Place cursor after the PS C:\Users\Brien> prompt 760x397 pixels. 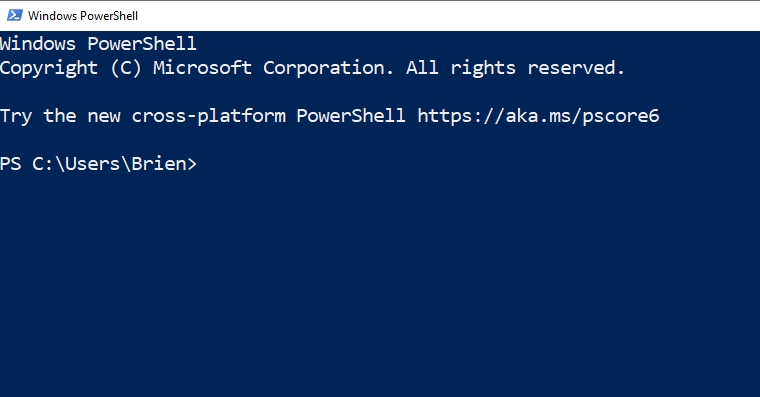[x=205, y=164]
